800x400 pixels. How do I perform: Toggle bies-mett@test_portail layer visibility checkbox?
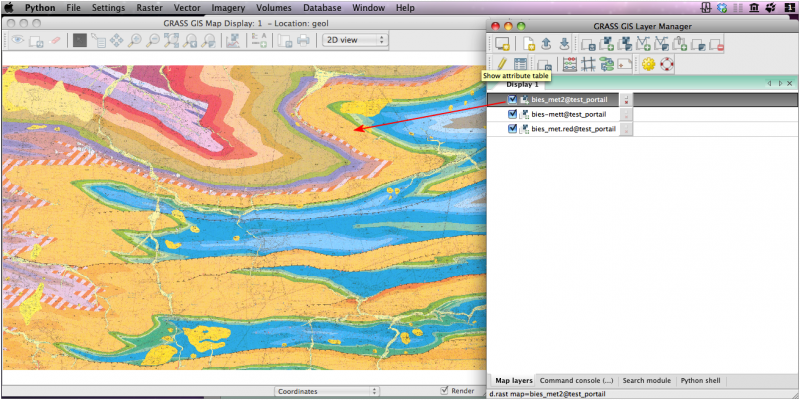point(512,114)
